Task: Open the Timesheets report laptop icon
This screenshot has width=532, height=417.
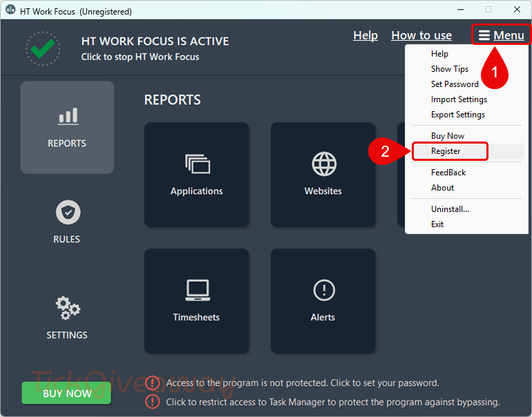Action: pos(198,290)
